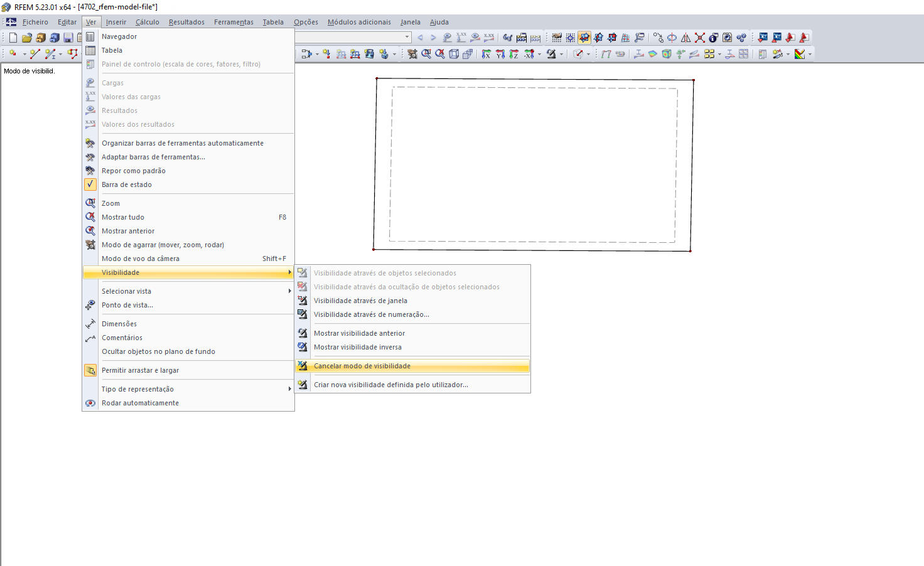Open dropdown arrow beside rainbow results icon
924x566 pixels.
[809, 55]
